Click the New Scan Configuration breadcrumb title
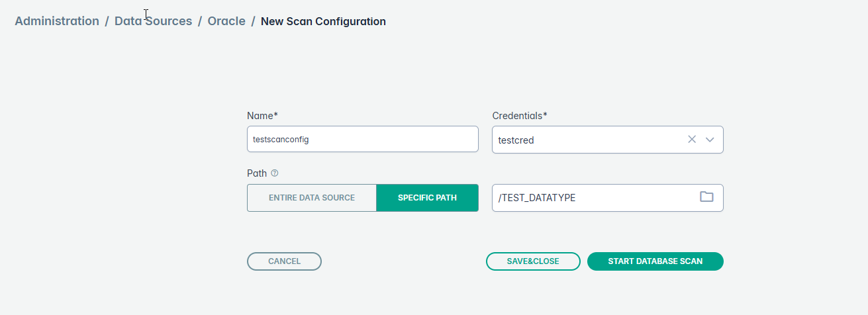 click(323, 21)
